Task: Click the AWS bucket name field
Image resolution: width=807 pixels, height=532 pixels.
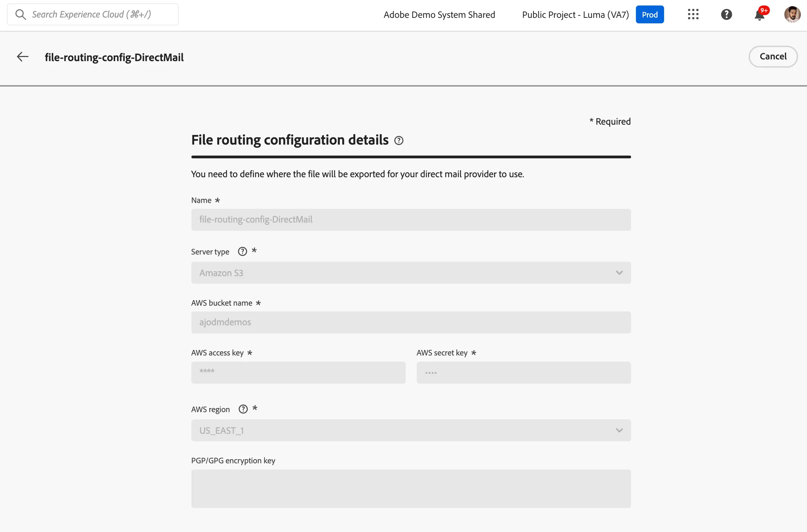Action: (x=411, y=322)
